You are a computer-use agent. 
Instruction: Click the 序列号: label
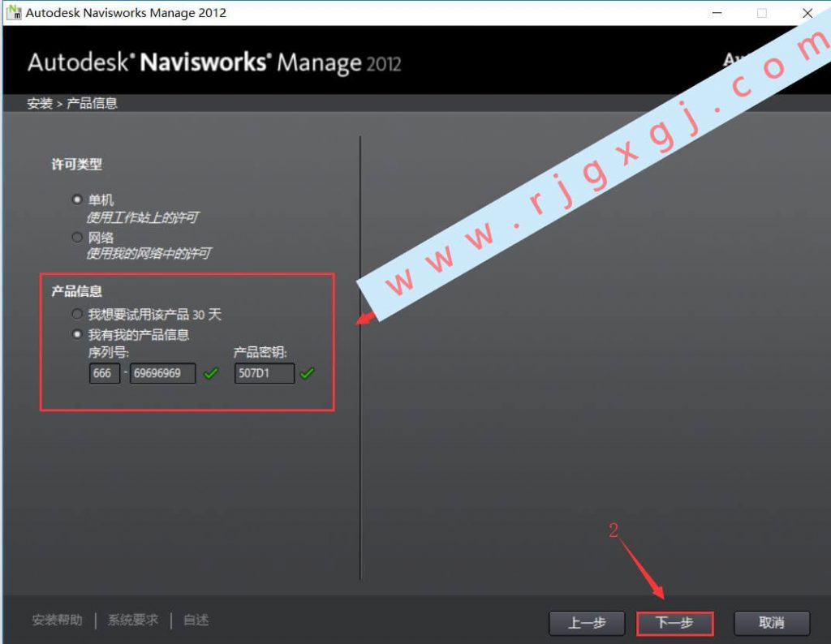(x=108, y=352)
